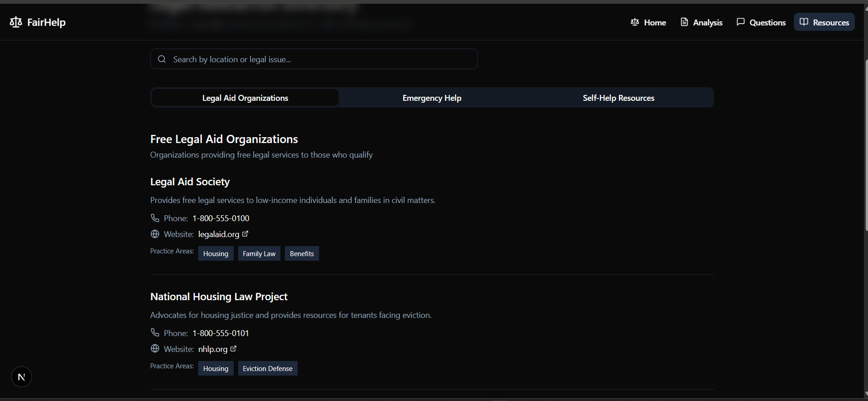Click phone number 1-800-555-0101

pyautogui.click(x=221, y=333)
